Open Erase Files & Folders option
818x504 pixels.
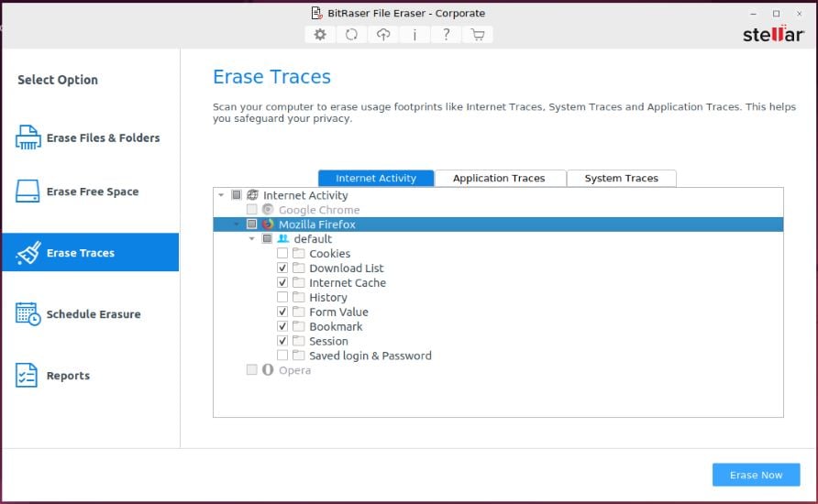(x=90, y=137)
